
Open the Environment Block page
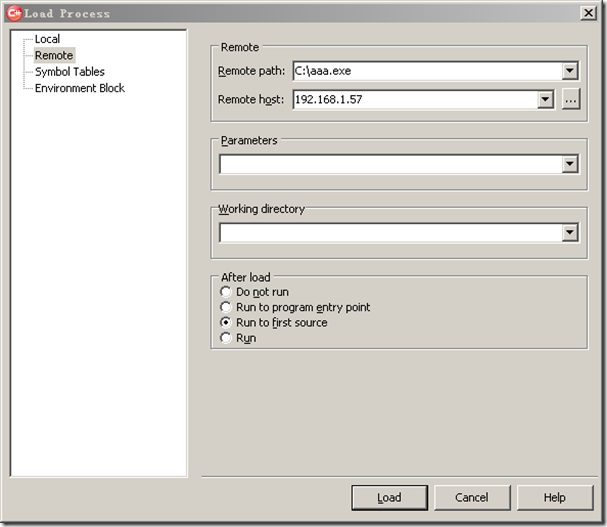[80, 88]
